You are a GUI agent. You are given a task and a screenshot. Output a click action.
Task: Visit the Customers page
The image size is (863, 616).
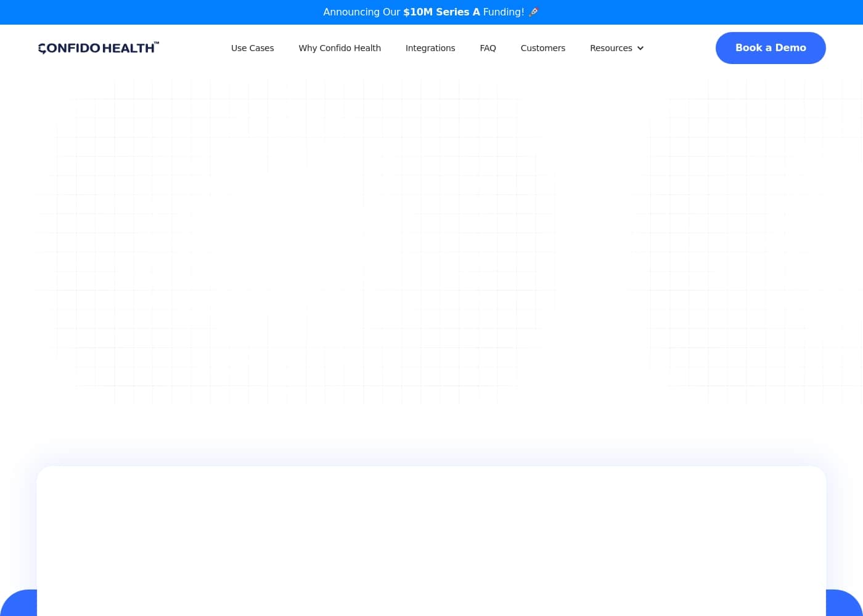point(542,48)
